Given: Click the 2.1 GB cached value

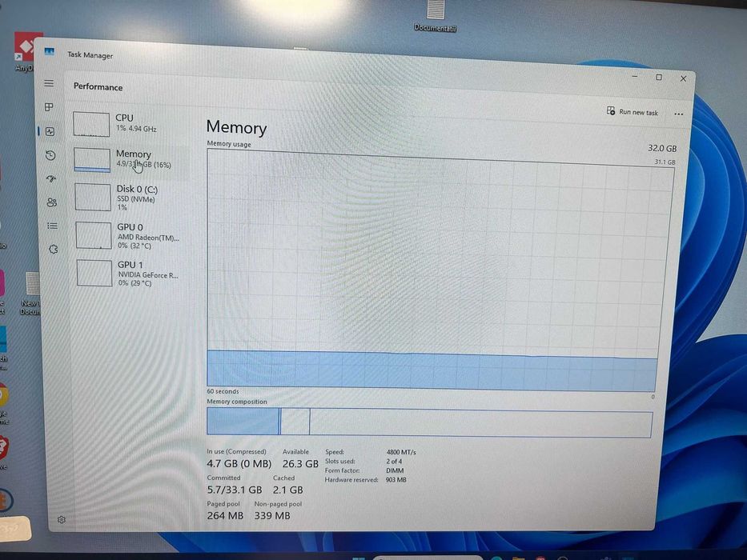Looking at the screenshot, I should (287, 490).
